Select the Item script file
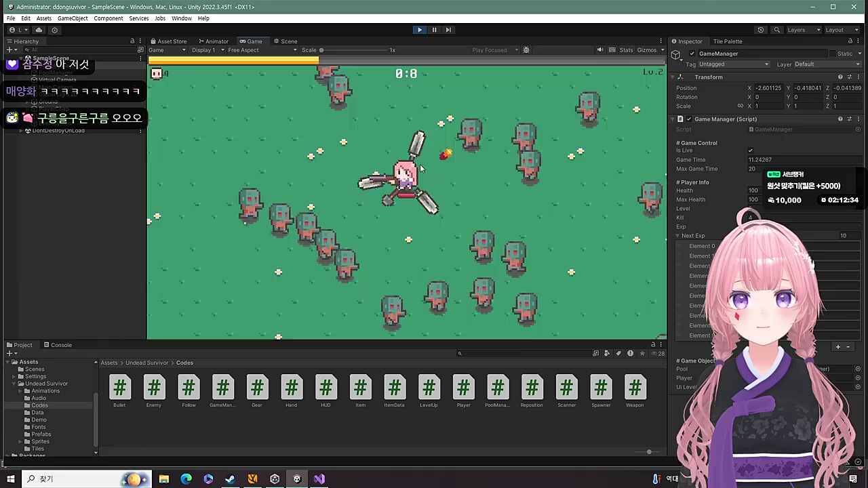This screenshot has width=868, height=488. click(x=360, y=392)
